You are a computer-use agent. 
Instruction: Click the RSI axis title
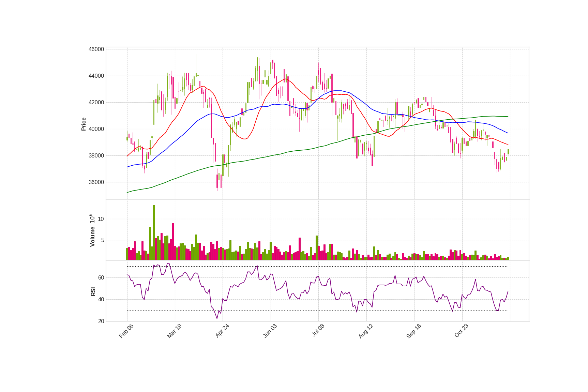[93, 291]
